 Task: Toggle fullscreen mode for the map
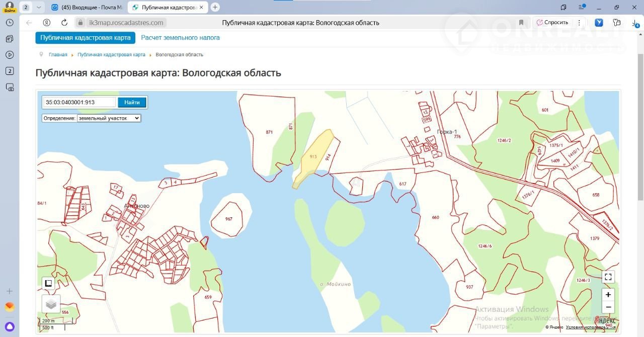click(x=608, y=277)
